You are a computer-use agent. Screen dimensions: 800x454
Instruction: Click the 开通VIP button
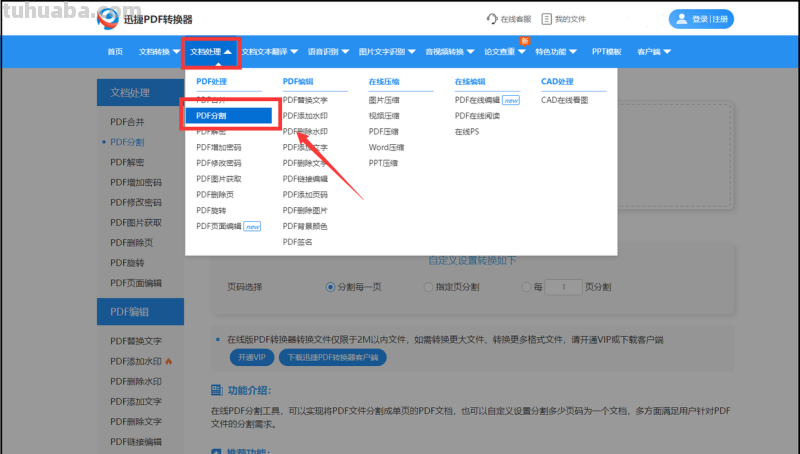tap(252, 357)
